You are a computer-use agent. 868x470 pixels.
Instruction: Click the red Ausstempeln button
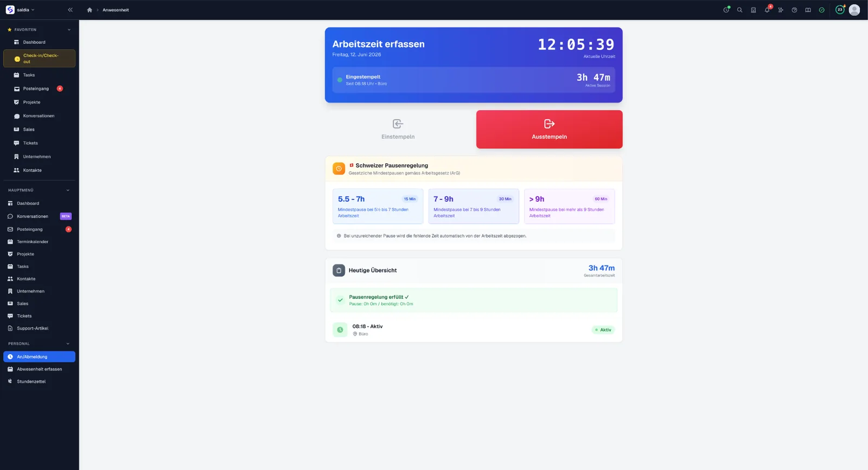click(x=549, y=130)
